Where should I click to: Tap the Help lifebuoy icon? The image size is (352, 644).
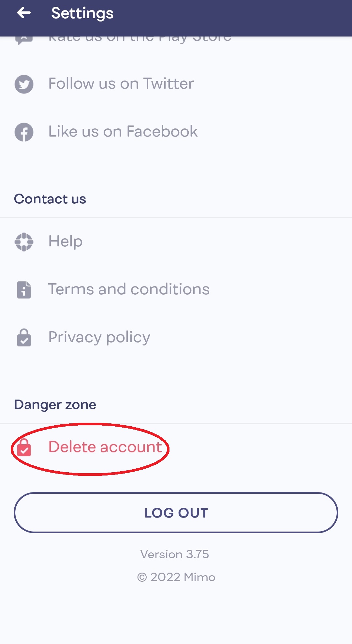tap(24, 242)
